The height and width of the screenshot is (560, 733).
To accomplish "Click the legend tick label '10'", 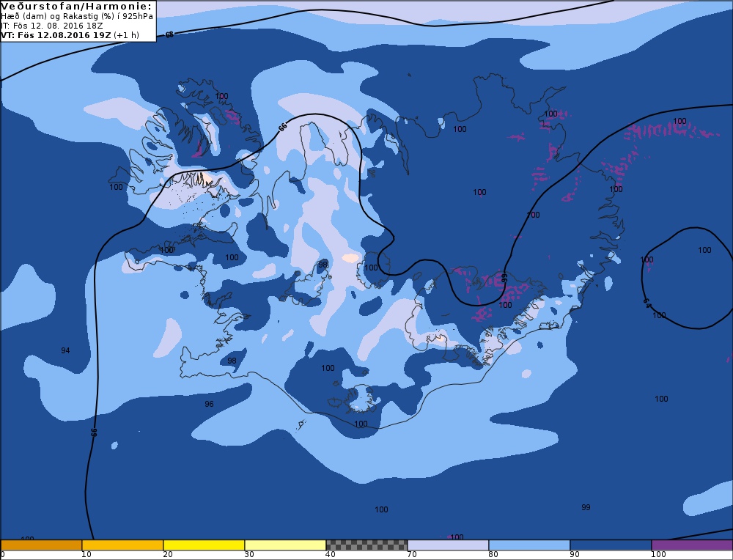I will 86,555.
